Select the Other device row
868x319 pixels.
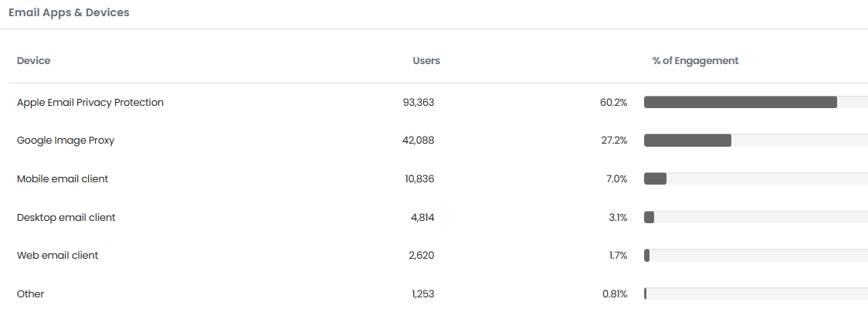pyautogui.click(x=438, y=294)
